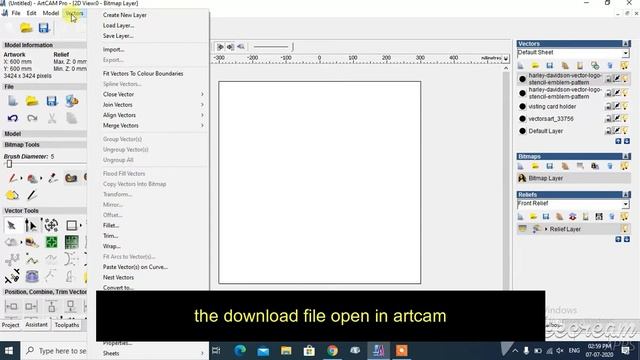640x360 pixels.
Task: Open Microsoft Edge from the taskbar
Action: (x=240, y=351)
